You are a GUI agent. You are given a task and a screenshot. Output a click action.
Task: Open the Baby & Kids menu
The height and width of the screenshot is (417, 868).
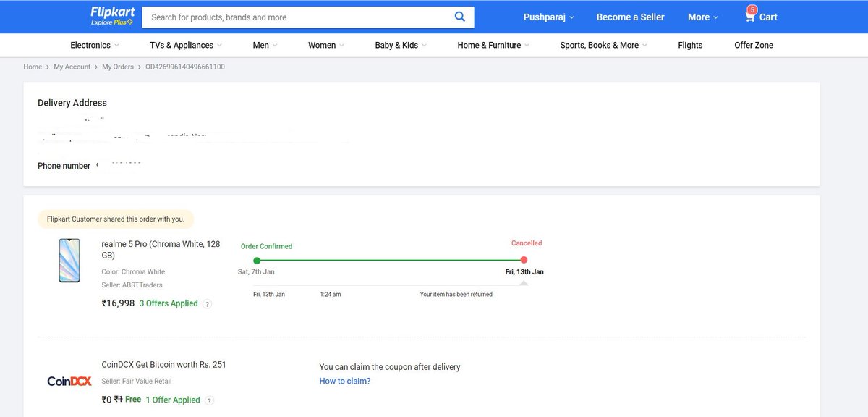tap(401, 45)
